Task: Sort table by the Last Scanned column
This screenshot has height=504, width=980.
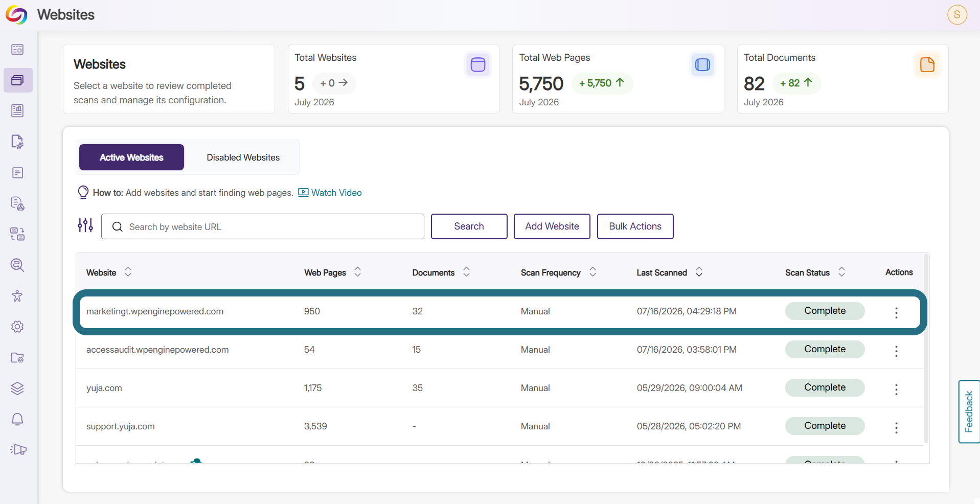Action: pyautogui.click(x=699, y=272)
